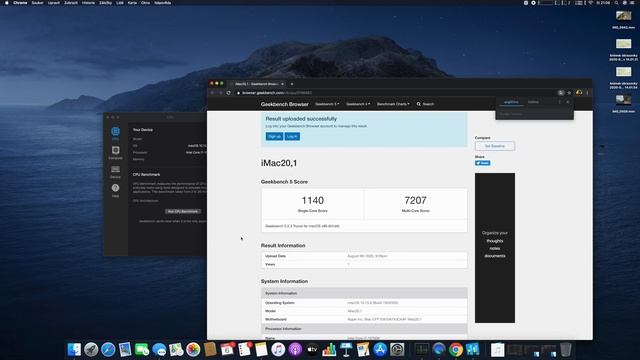
Task: Click the Sign up button
Action: coord(274,136)
